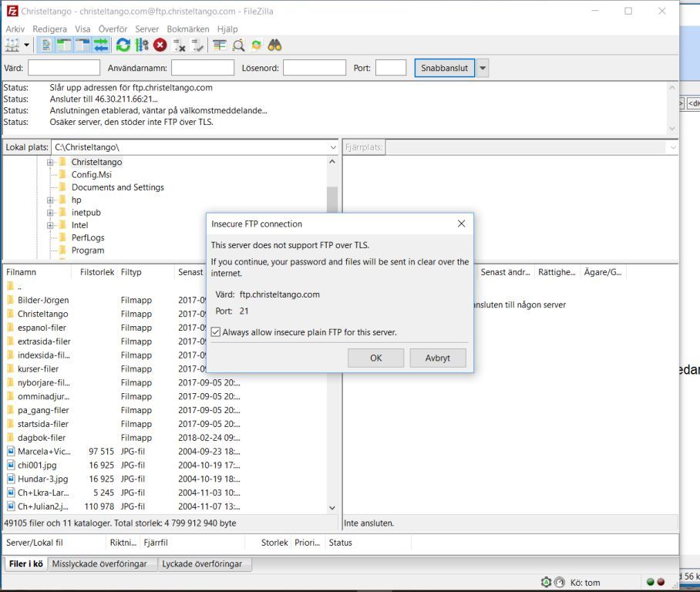700x592 pixels.
Task: Select PerfLogs folder in tree
Action: (x=88, y=238)
